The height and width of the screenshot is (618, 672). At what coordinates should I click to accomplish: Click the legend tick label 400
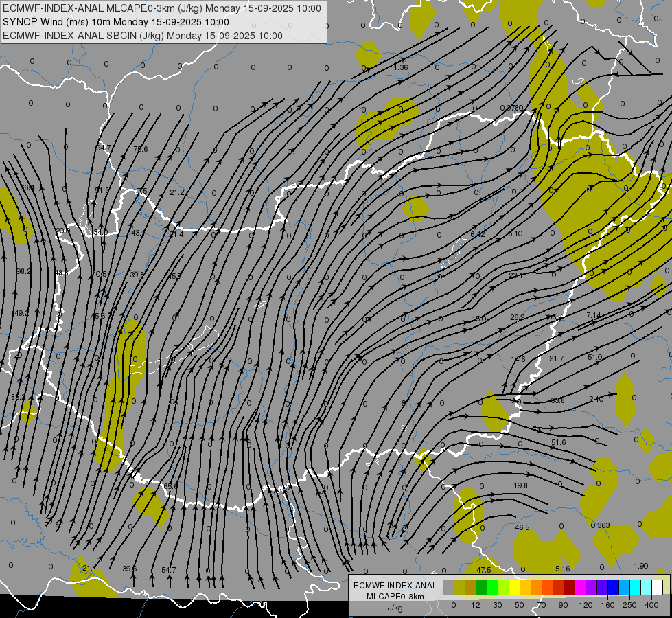pyautogui.click(x=651, y=605)
